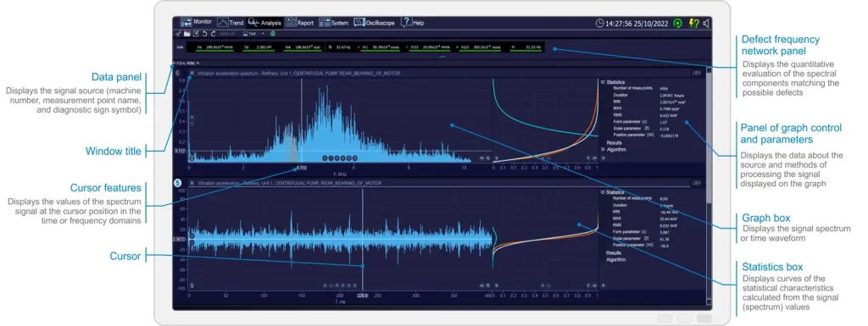Click the clock icon beside the time
The image size is (868, 326).
[599, 23]
